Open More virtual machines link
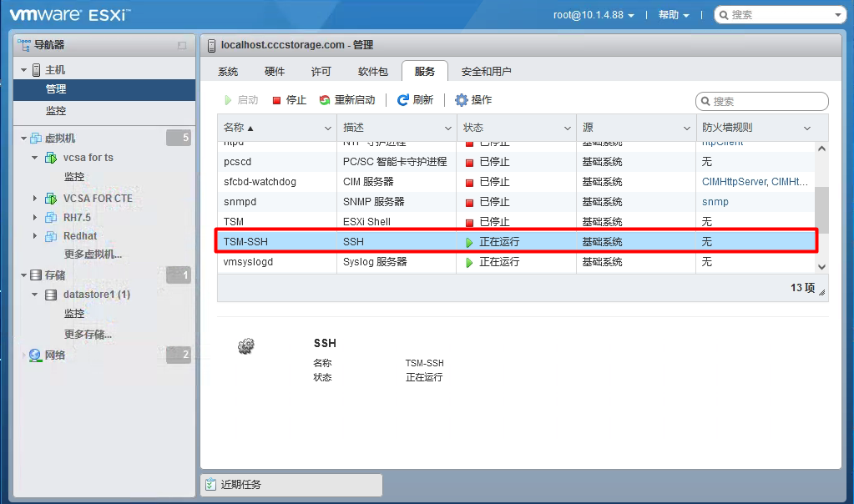854x504 pixels. point(93,255)
